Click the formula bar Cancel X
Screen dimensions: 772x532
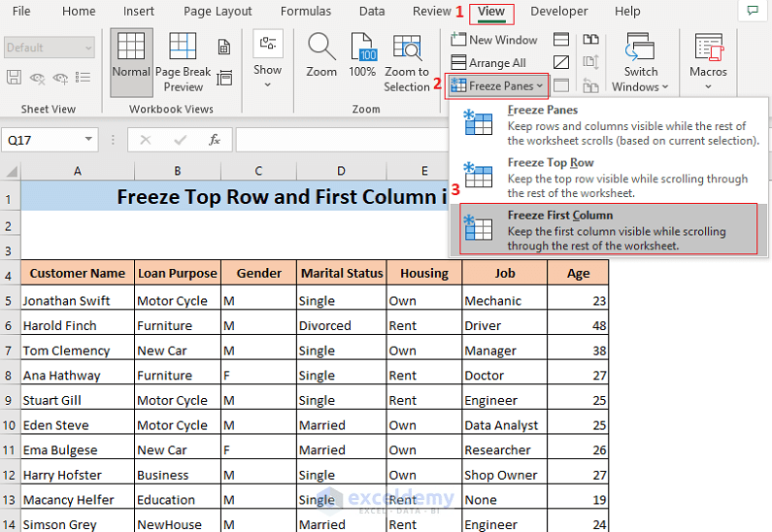(x=146, y=140)
